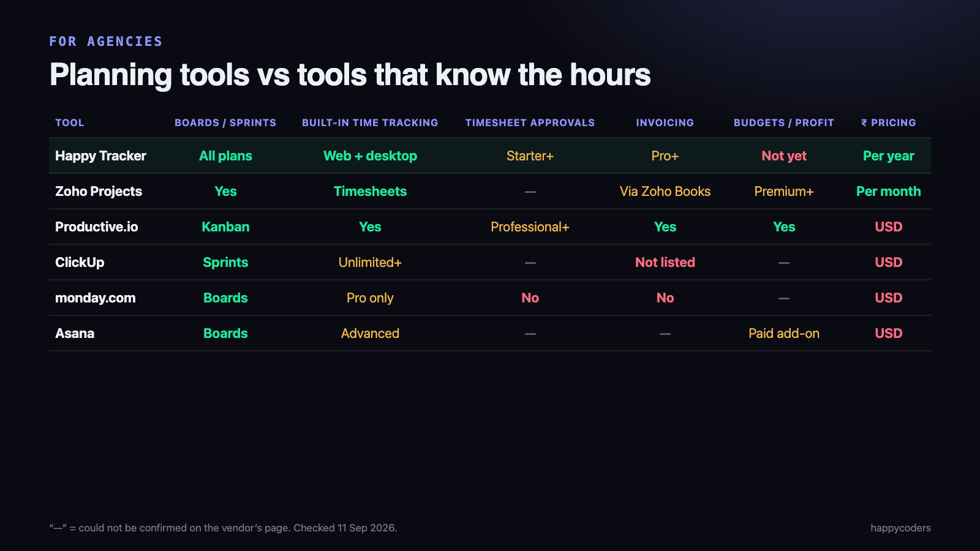Click the 'All plans' cell
Image resolution: width=980 pixels, height=551 pixels.
pos(225,156)
